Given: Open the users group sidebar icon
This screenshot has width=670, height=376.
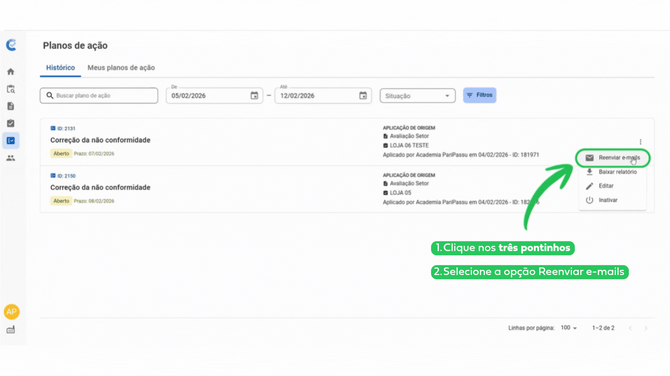Looking at the screenshot, I should 11,158.
